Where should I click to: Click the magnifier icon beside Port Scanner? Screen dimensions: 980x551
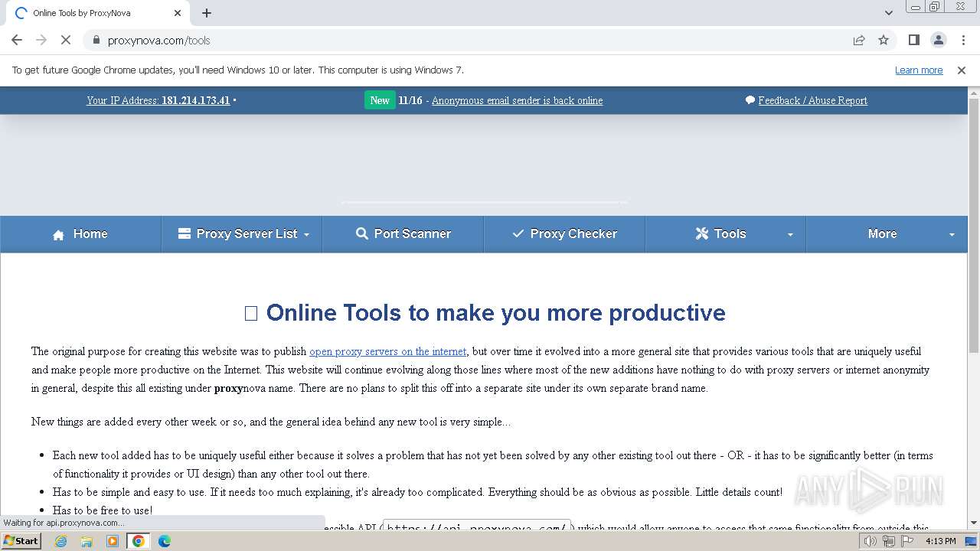[x=362, y=234]
